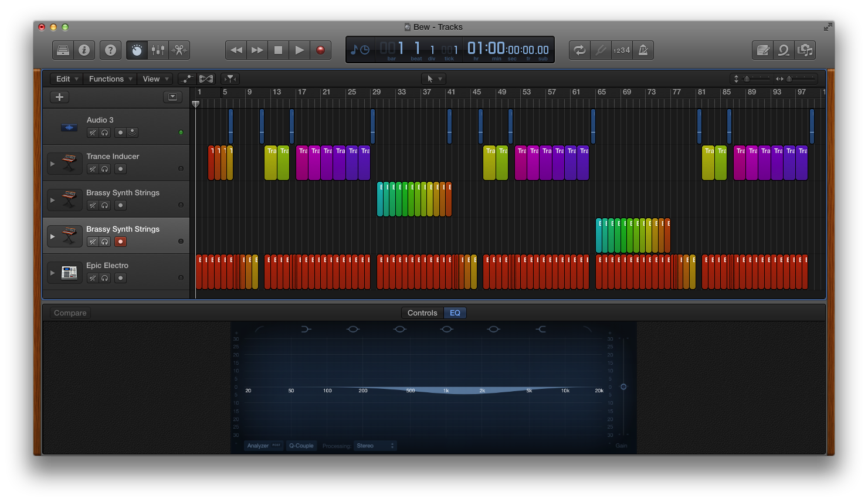Screen dimensions: 868x502
Task: Open the Note Pad
Action: tap(763, 50)
